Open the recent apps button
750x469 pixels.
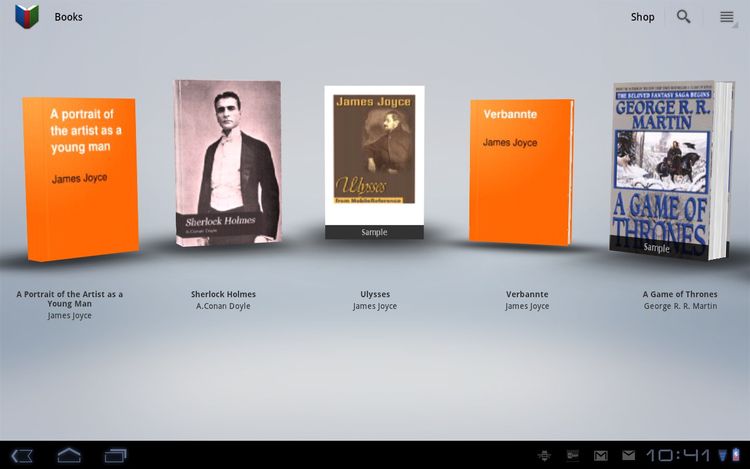[115, 456]
